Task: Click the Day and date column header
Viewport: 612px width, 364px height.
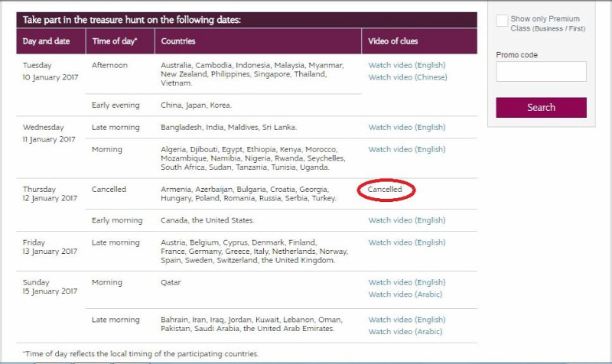Action: click(50, 41)
